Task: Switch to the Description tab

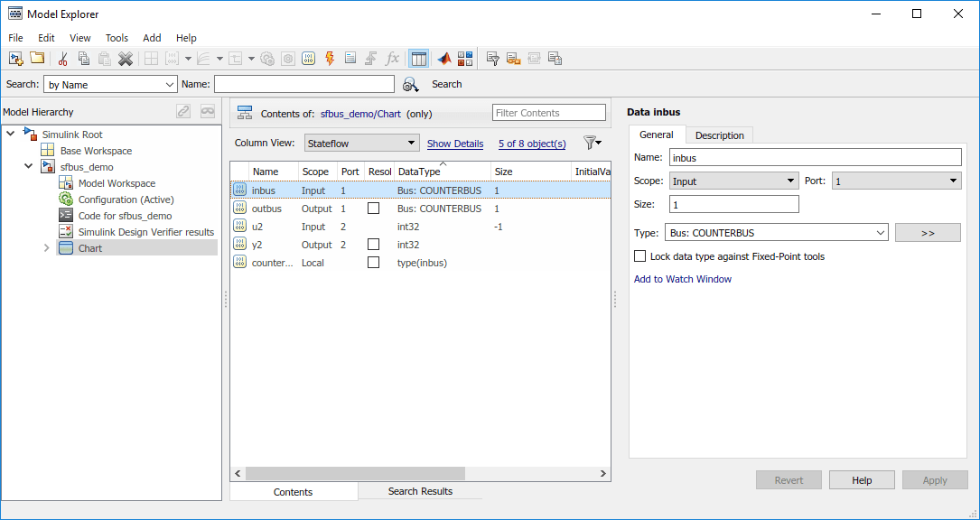Action: tap(719, 135)
